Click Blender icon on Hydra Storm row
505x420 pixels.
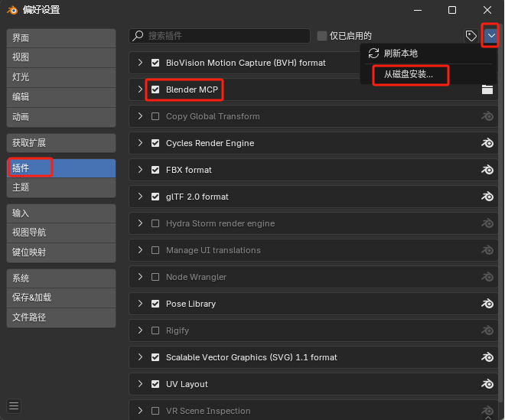click(x=487, y=223)
